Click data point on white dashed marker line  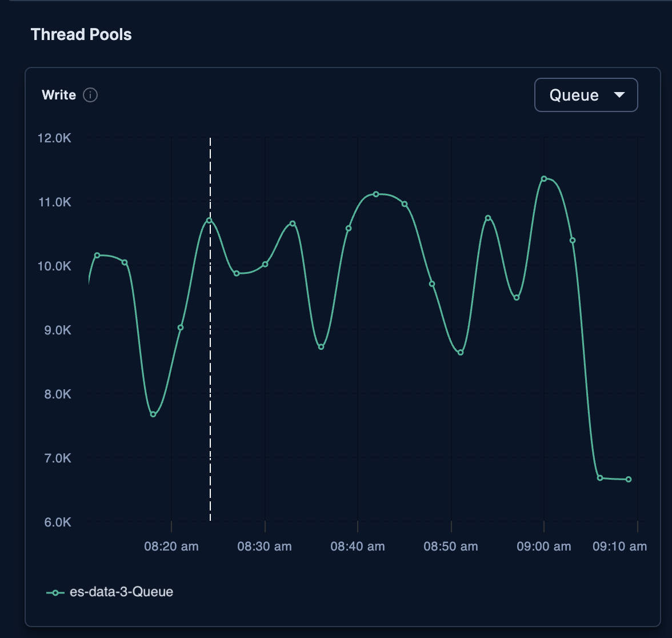click(x=209, y=221)
